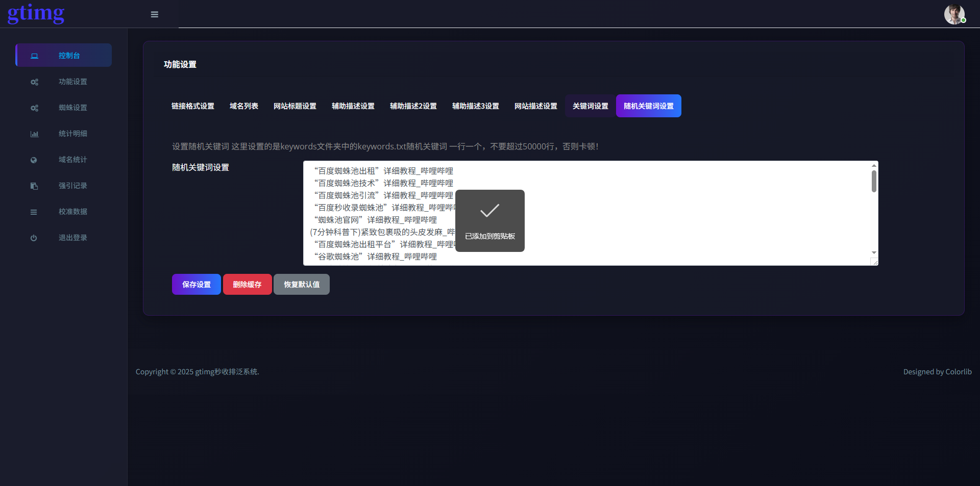The image size is (980, 486).
Task: Open 控制台 in the sidebar
Action: click(x=64, y=55)
